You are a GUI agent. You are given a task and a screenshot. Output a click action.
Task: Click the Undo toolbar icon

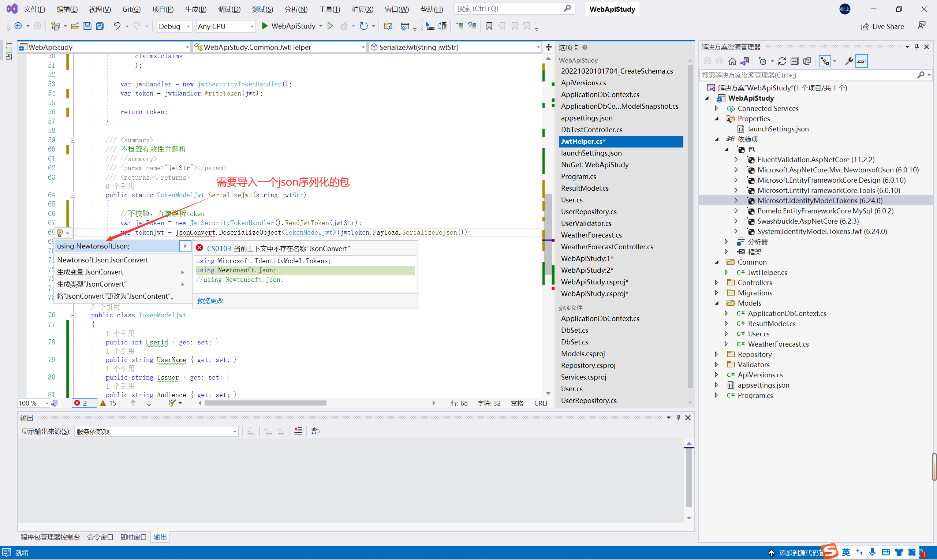pos(117,26)
